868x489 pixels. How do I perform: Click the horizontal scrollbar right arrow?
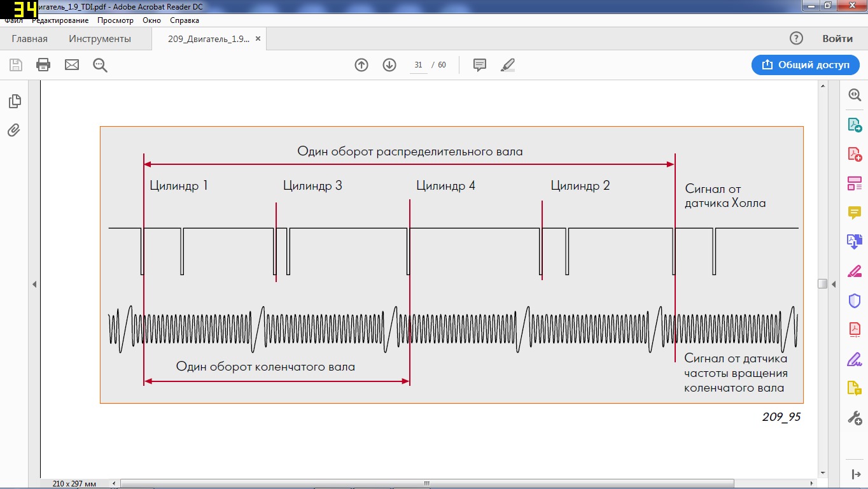coord(812,483)
